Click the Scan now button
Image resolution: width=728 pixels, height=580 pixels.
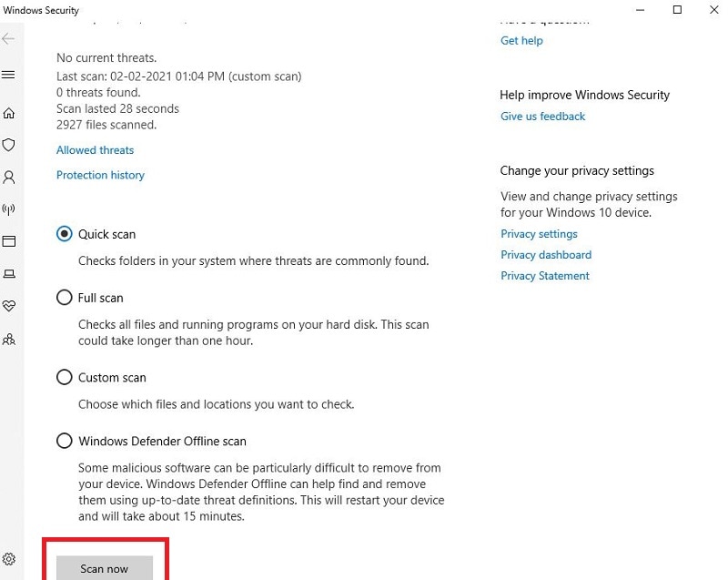coord(105,568)
